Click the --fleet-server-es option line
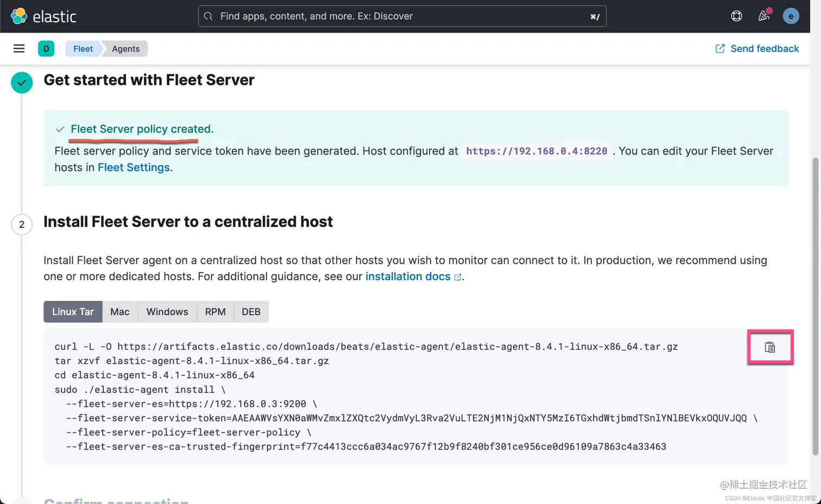 (x=191, y=404)
